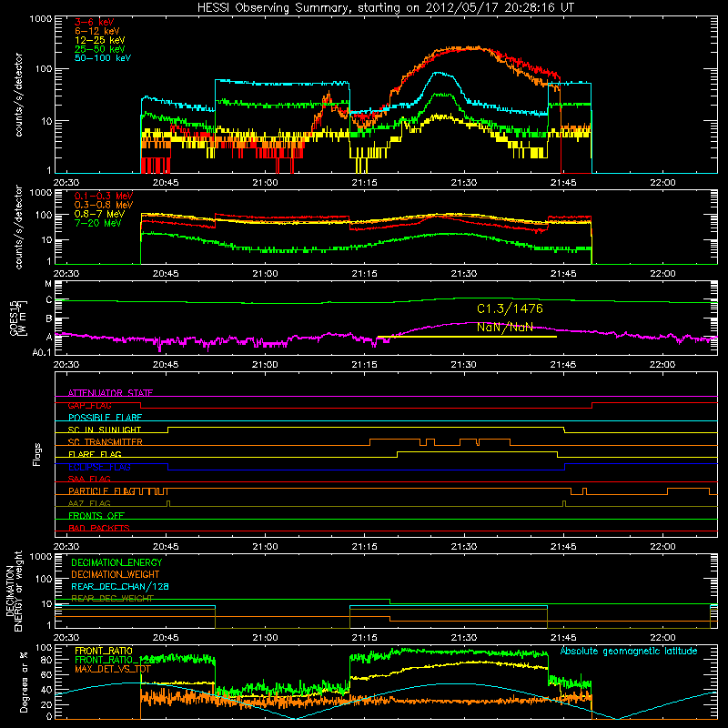Select the 6-12 keV legend label
Image resolution: width=728 pixels, height=728 pixels.
coord(97,31)
